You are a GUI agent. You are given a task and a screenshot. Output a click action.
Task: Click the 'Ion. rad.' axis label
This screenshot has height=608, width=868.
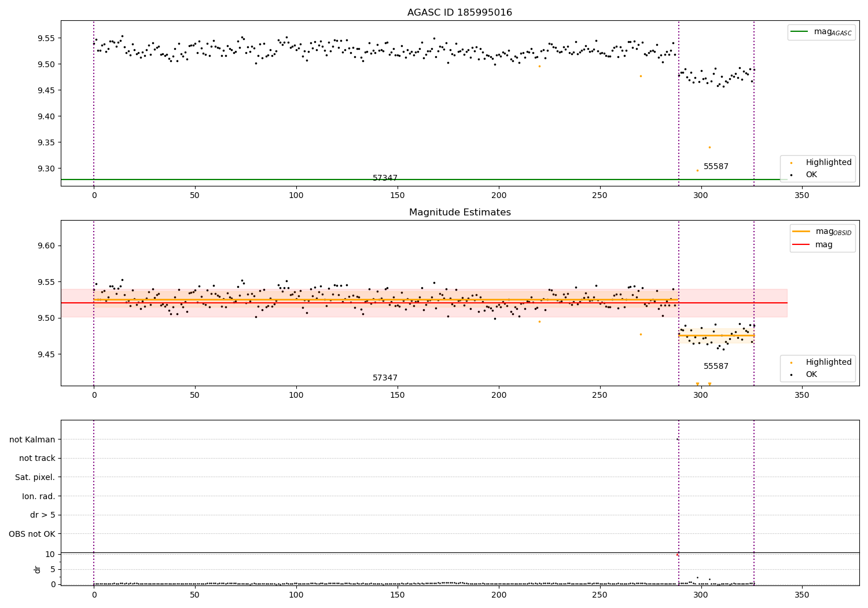click(x=39, y=496)
